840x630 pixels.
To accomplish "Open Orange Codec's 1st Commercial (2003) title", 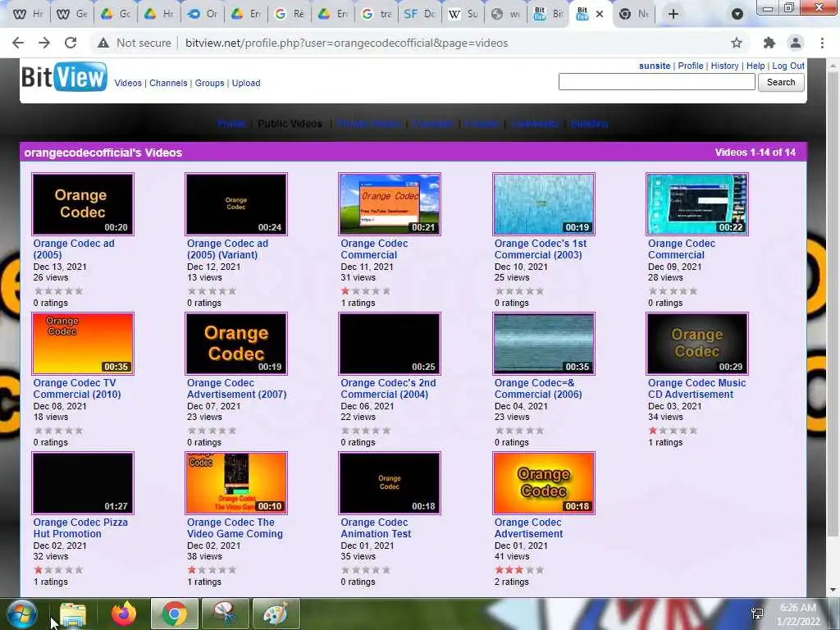I will point(541,249).
